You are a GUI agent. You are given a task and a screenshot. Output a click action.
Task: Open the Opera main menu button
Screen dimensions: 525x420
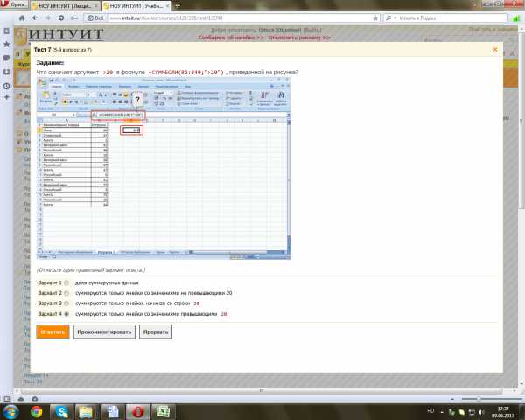[14, 4]
